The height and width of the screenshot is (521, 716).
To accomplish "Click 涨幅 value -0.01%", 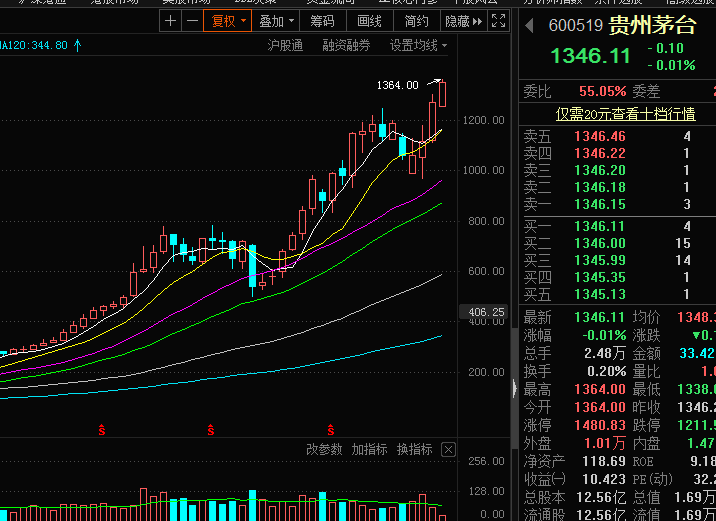I will pos(604,336).
